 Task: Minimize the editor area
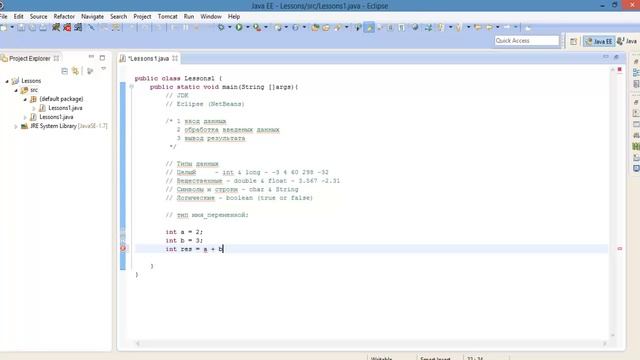pyautogui.click(x=606, y=57)
